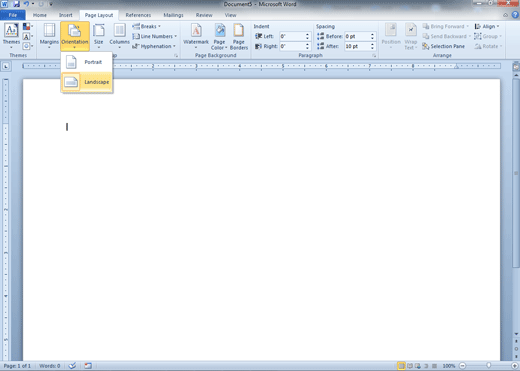Toggle the ruler view button
The image size is (520, 371).
(x=516, y=67)
